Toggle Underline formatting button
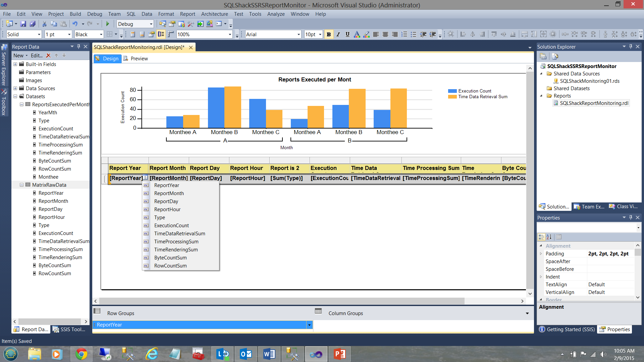This screenshot has width=644, height=362. [x=347, y=34]
